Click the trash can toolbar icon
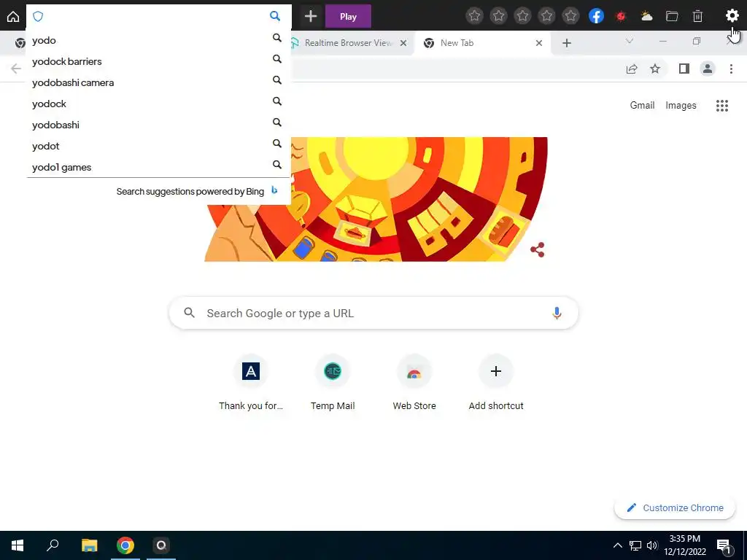 pyautogui.click(x=697, y=16)
